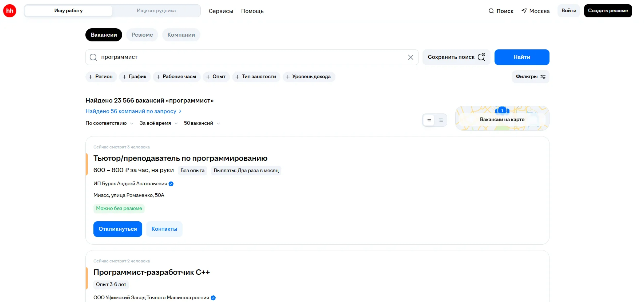Select Найдено 23 566 вакансий heading
This screenshot has width=644, height=302.
[150, 101]
